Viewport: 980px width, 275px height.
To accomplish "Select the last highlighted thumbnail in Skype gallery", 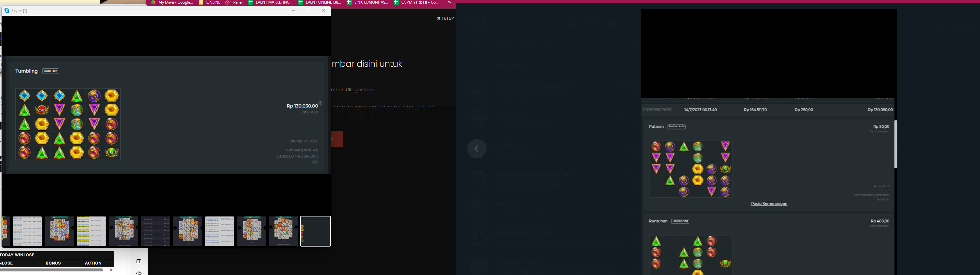I will click(315, 231).
